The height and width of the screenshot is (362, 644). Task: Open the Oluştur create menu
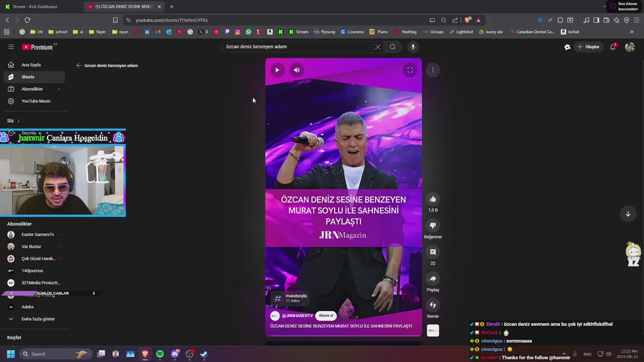coord(588,47)
